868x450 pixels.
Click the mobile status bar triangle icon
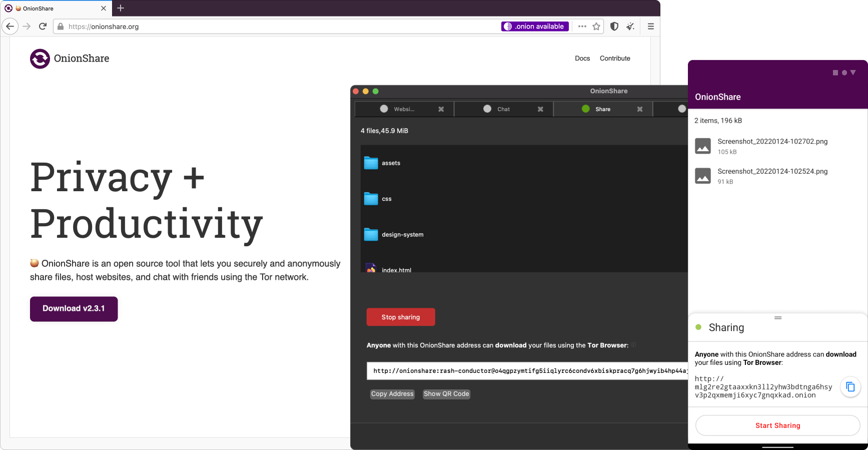pyautogui.click(x=853, y=73)
